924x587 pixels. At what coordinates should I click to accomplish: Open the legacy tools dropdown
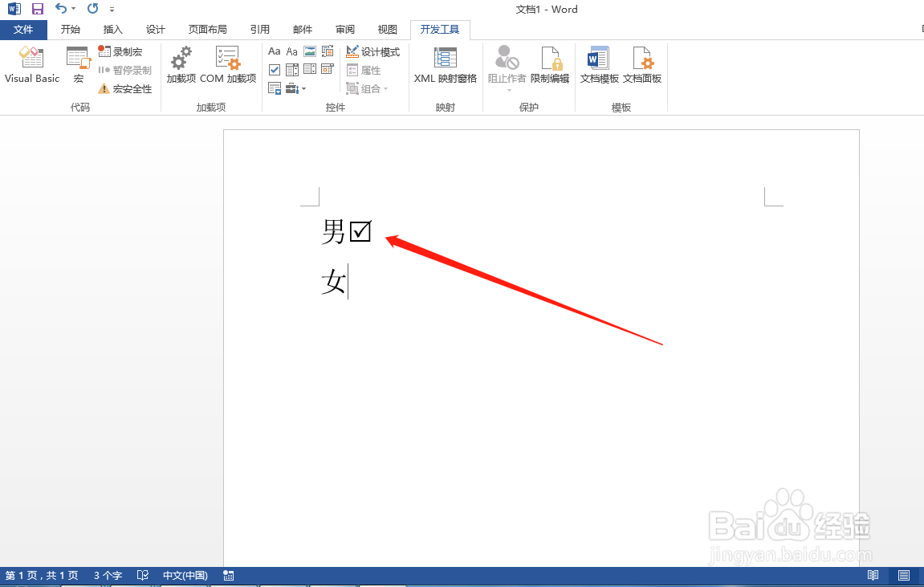pyautogui.click(x=295, y=89)
